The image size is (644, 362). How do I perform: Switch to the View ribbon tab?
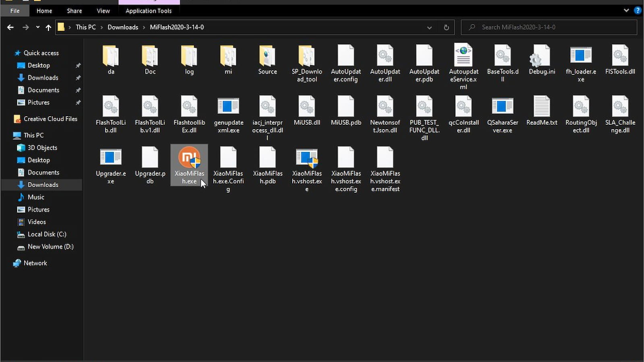(x=103, y=11)
